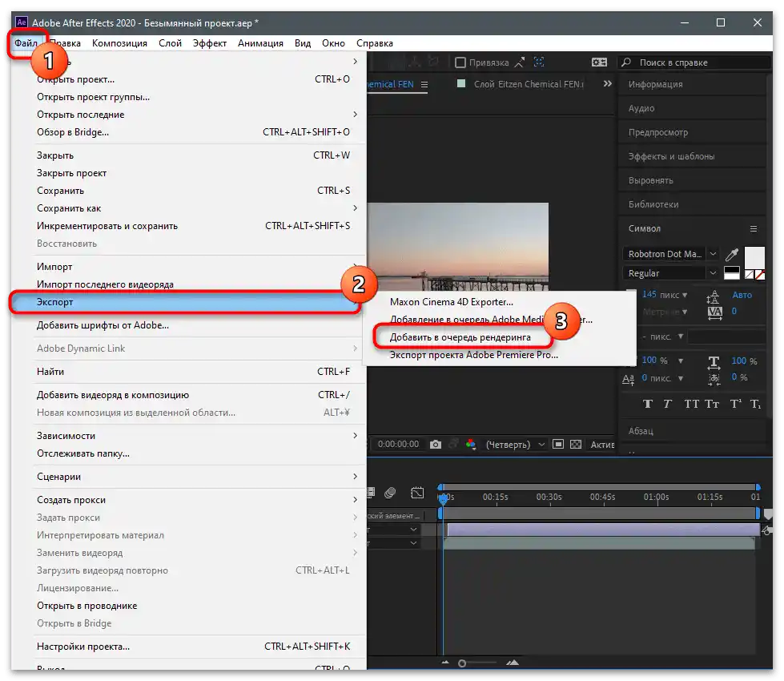This screenshot has height=681, width=784.
Task: Enable the Привязка snapping checkbox
Action: pos(460,62)
